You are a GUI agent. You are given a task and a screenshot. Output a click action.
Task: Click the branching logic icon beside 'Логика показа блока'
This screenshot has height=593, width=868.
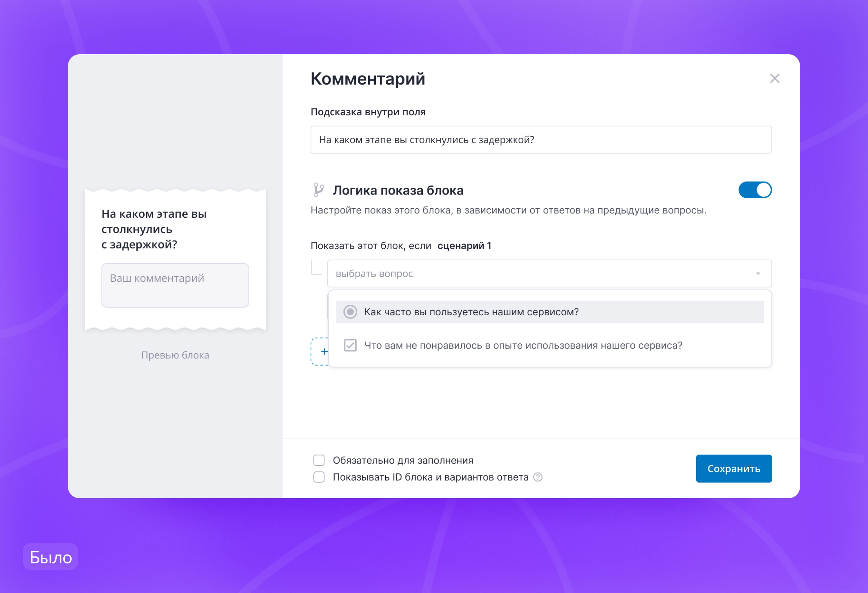point(319,190)
